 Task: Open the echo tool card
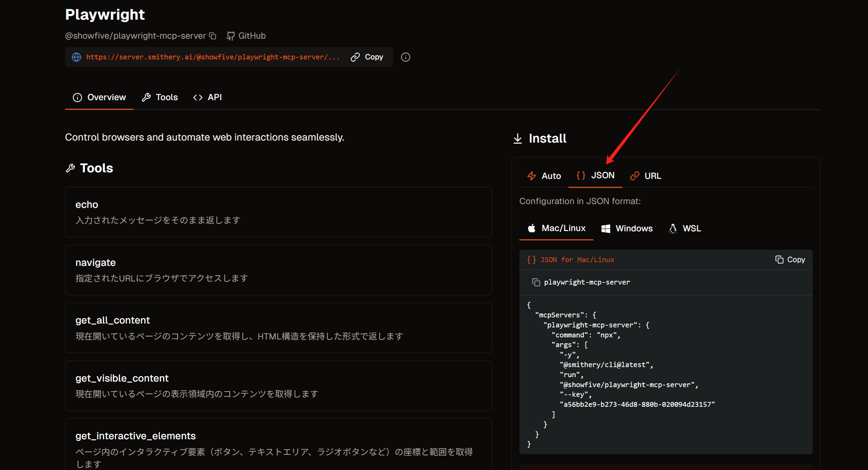click(279, 212)
